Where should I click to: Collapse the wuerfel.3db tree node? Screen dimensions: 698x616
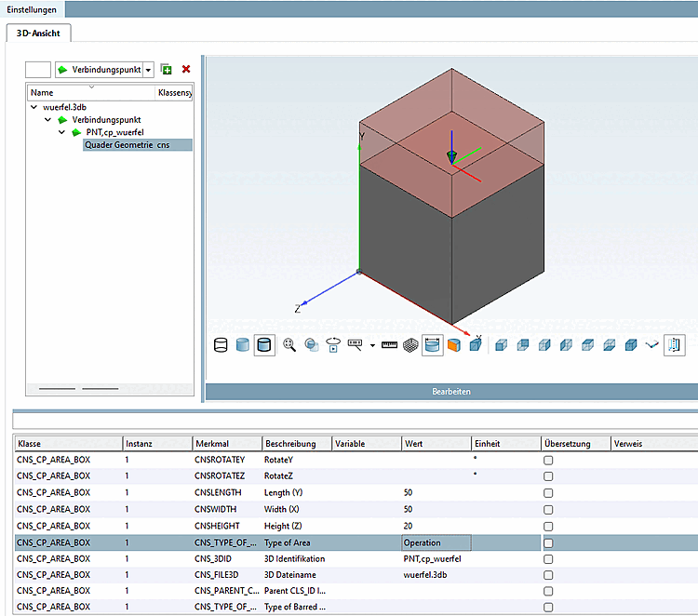pos(34,108)
